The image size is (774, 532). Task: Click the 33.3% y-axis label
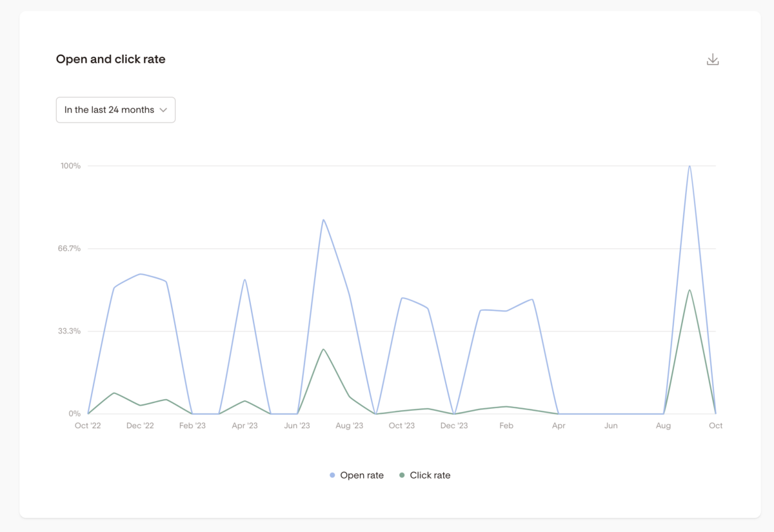coord(69,331)
